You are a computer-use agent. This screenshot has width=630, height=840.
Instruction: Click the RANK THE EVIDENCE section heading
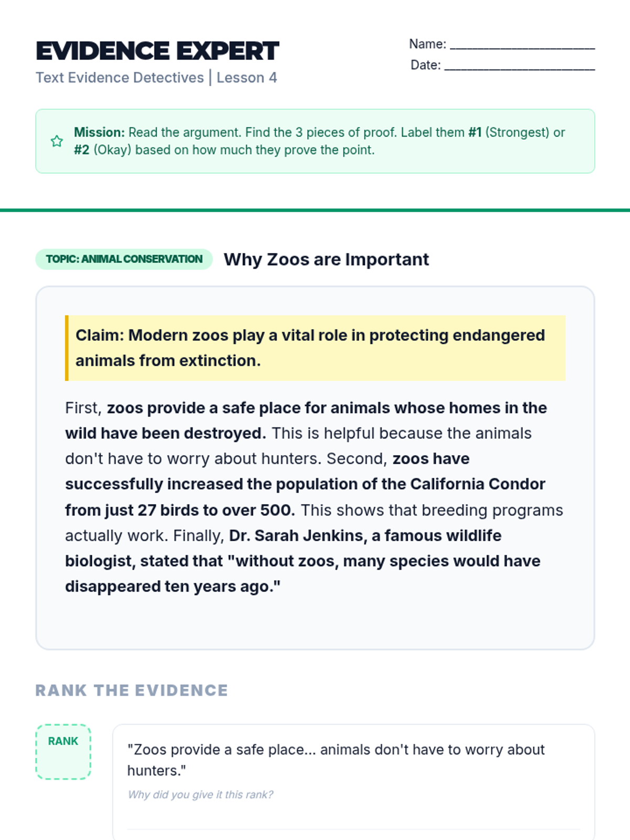(x=132, y=690)
